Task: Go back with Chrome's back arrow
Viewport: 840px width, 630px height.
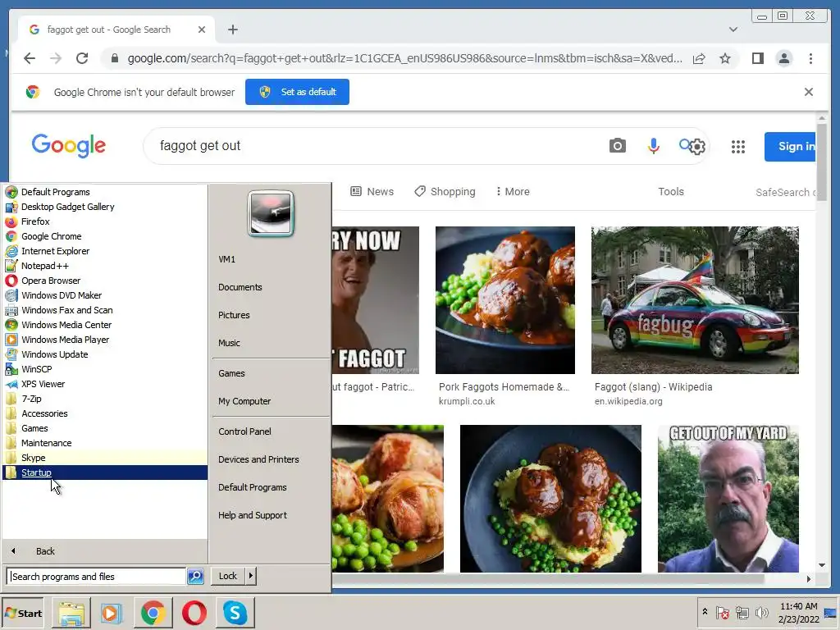Action: coord(30,58)
